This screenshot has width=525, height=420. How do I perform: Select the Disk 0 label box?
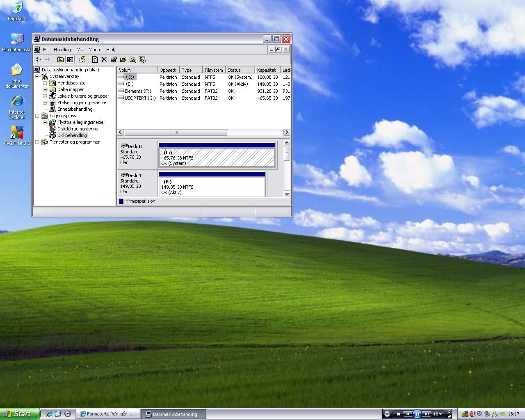click(x=137, y=155)
